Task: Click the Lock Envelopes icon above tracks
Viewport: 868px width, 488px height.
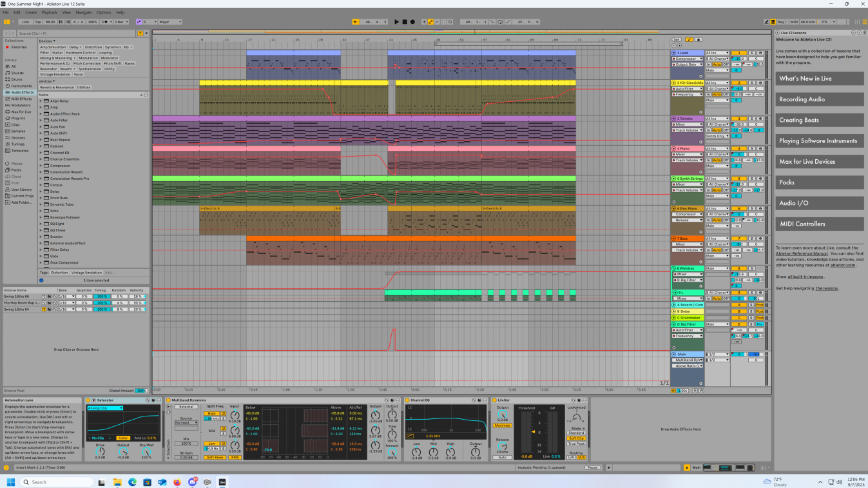Action: click(698, 39)
